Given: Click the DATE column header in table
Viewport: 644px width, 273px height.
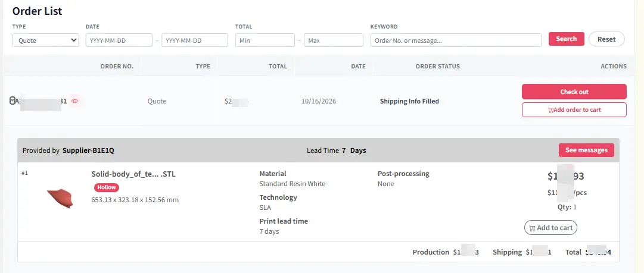Looking at the screenshot, I should [358, 67].
